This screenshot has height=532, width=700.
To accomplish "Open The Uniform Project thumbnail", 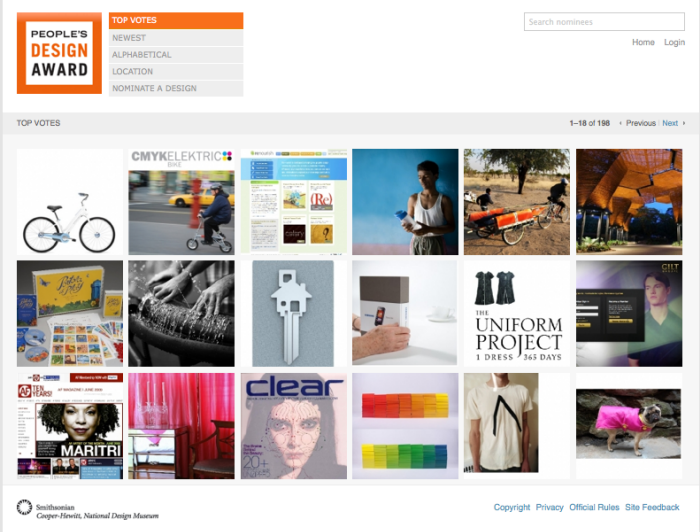I will [517, 314].
